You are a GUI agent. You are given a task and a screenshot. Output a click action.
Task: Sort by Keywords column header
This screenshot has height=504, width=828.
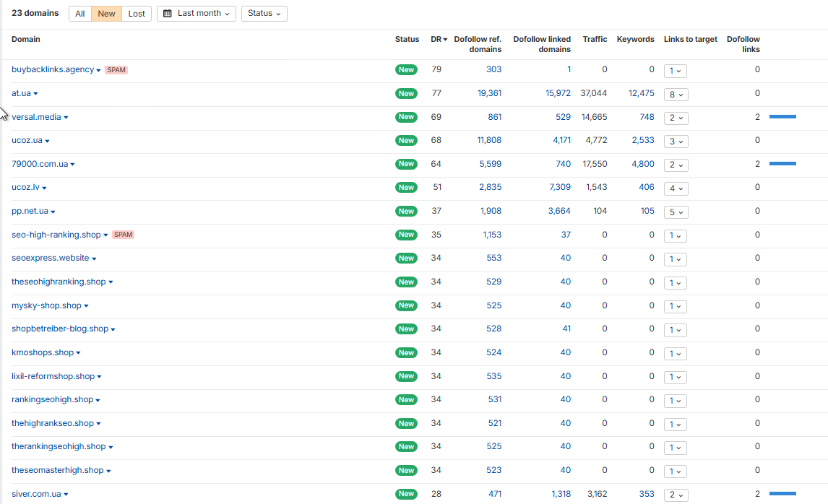635,39
